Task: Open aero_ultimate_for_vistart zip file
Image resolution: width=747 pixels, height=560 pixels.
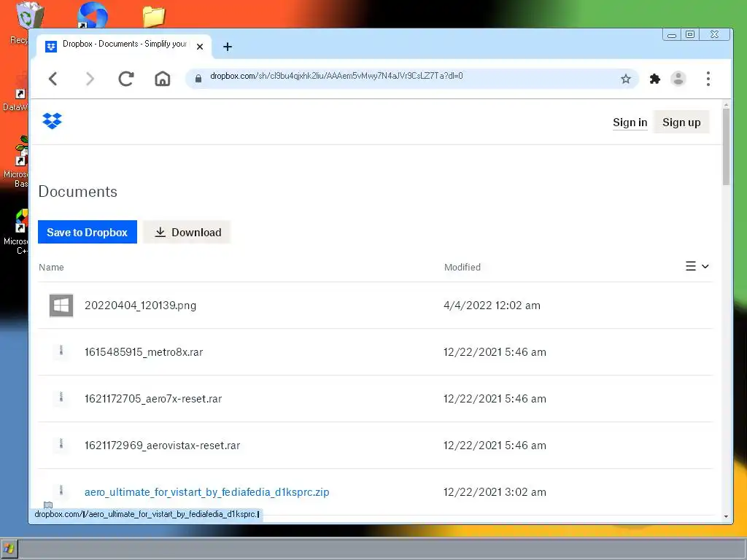Action: 206,492
